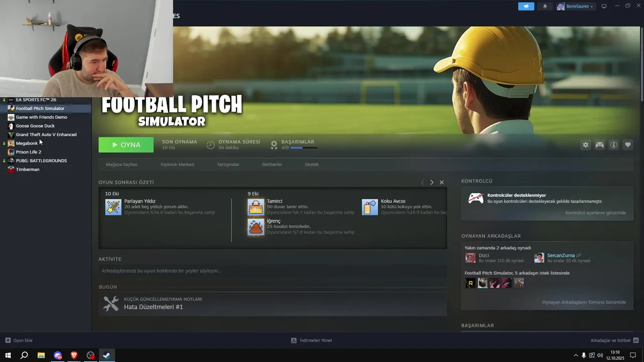Click the Koku Avcısı achievement icon
Viewport: 644px width, 362px height.
(370, 207)
